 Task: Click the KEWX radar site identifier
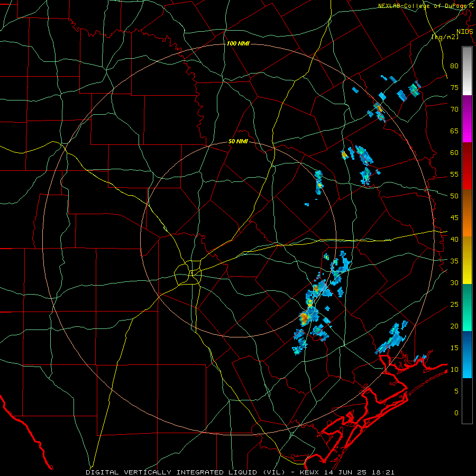310,472
